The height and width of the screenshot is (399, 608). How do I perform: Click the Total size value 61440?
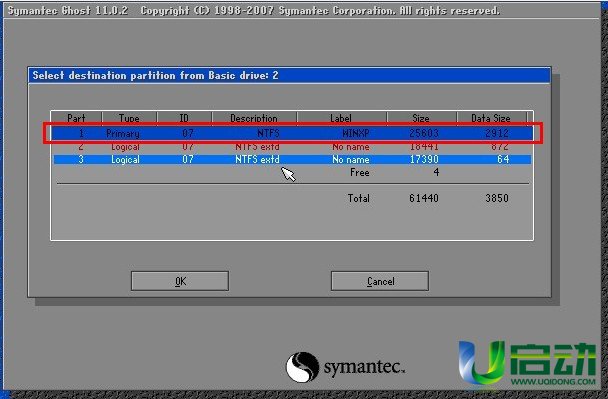pyautogui.click(x=423, y=198)
